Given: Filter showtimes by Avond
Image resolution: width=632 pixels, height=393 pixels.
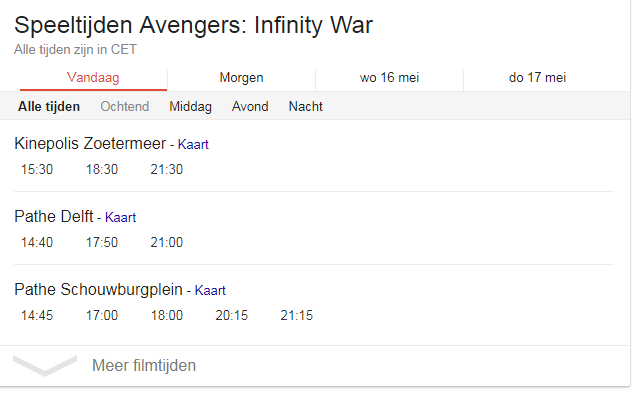Looking at the screenshot, I should click(250, 106).
